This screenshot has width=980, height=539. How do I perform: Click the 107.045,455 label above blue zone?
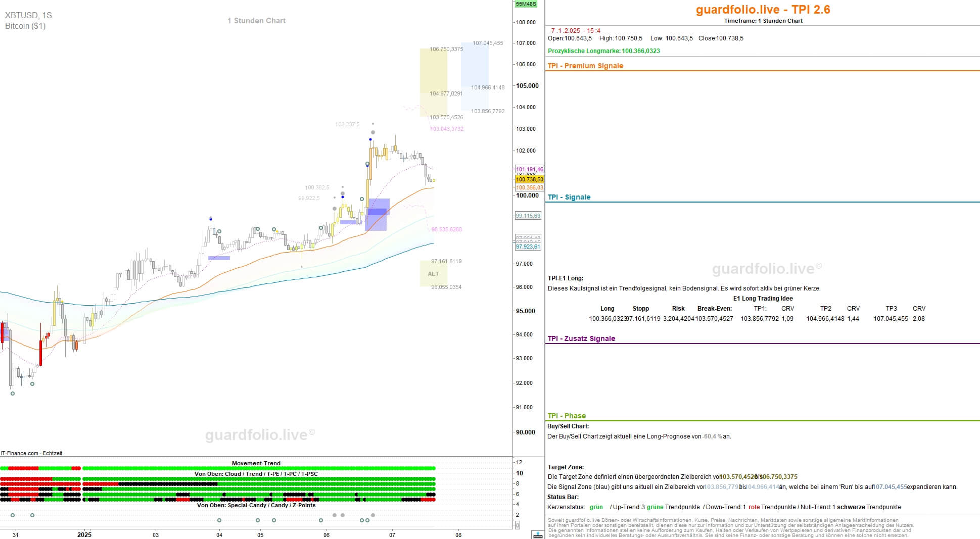pyautogui.click(x=488, y=43)
